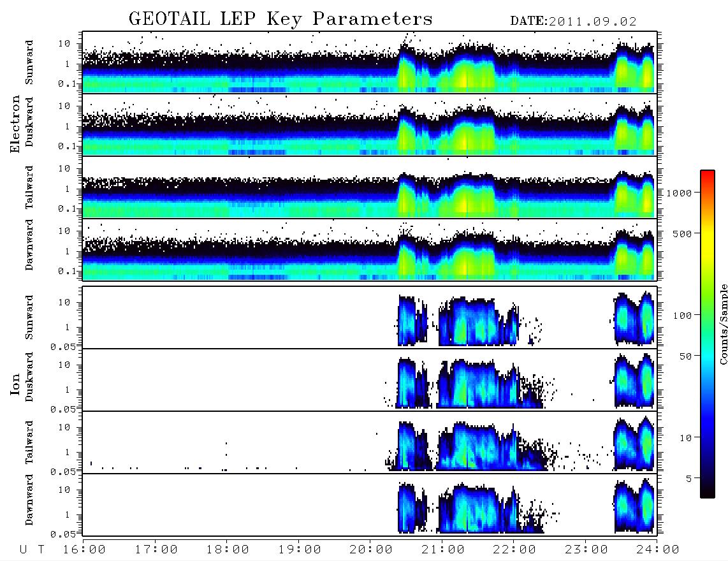728x561 pixels.
Task: Select the Ion "Tailward" panel label
Action: [29, 442]
